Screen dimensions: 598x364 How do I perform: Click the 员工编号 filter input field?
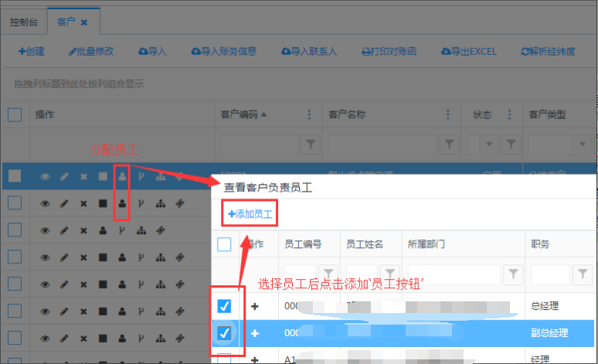[300, 273]
